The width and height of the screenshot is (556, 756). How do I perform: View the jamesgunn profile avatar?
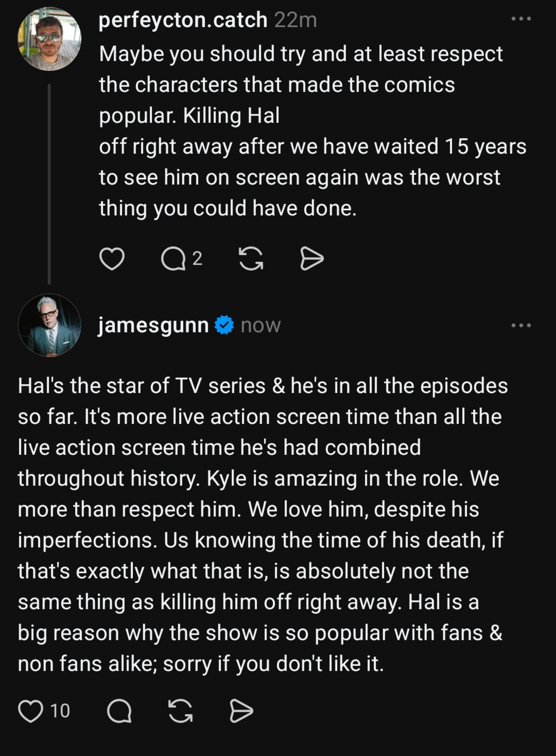point(49,325)
